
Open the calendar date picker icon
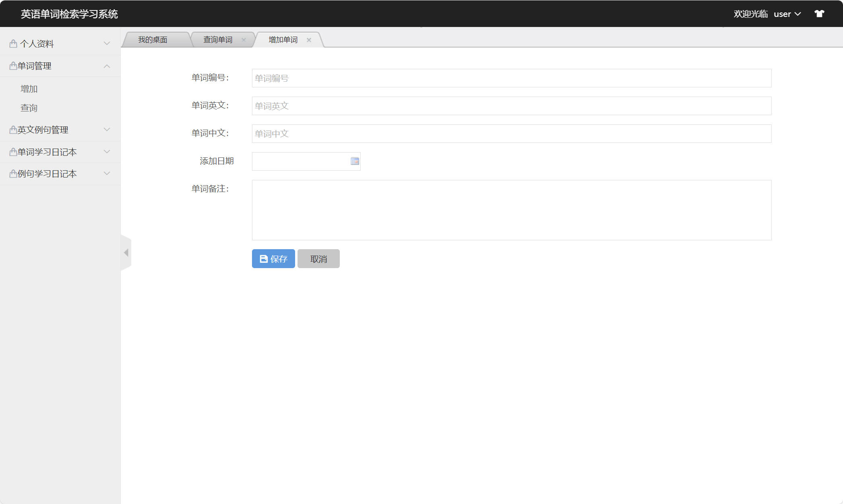pos(355,161)
